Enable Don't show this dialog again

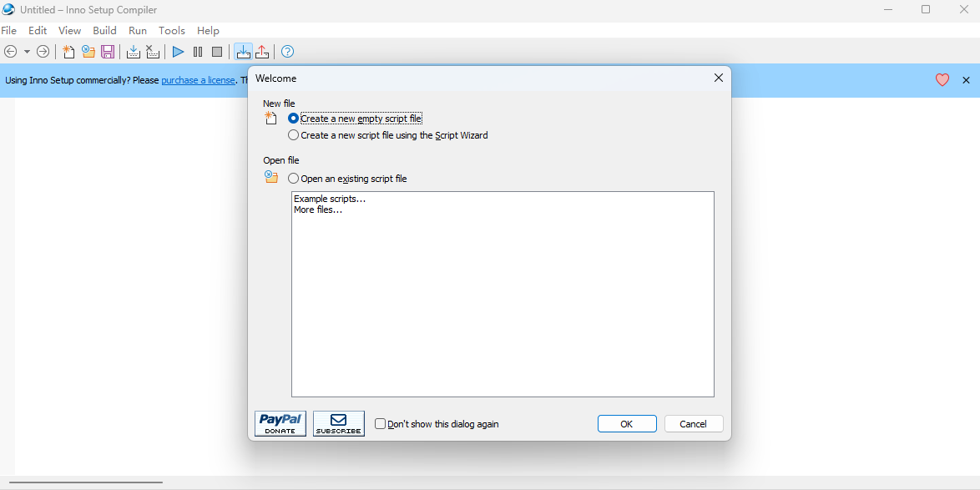point(380,423)
